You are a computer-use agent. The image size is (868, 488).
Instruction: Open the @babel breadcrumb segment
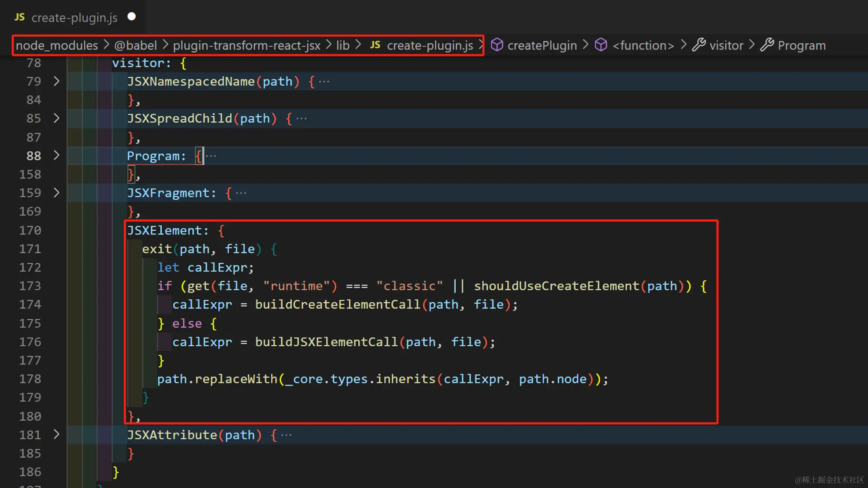coord(135,46)
